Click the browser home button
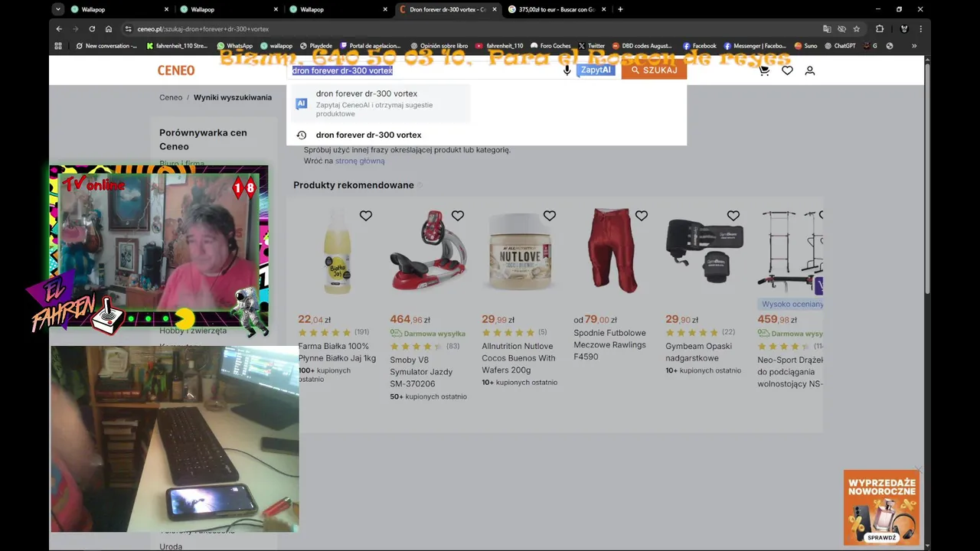The width and height of the screenshot is (980, 551). click(x=109, y=29)
